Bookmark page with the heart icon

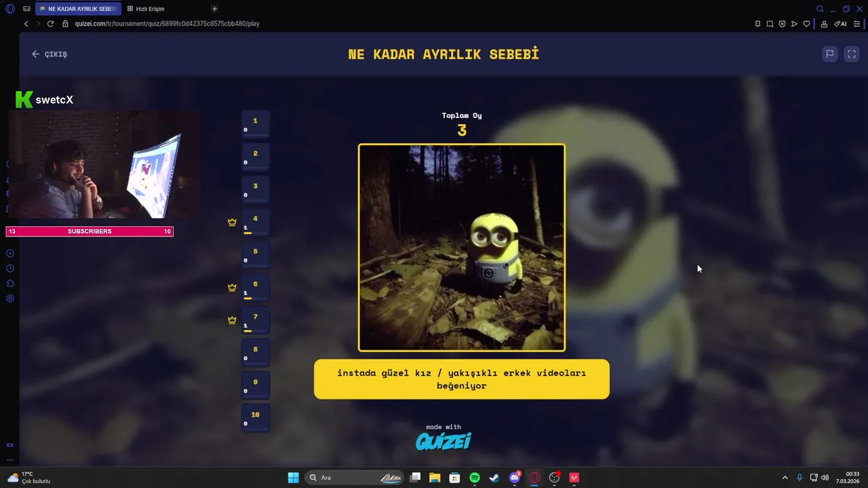point(806,24)
